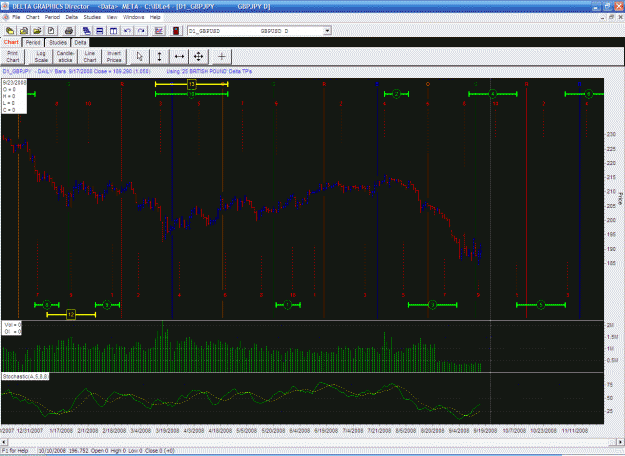Open the File menu
Screen dimensions: 625x456
point(16,17)
